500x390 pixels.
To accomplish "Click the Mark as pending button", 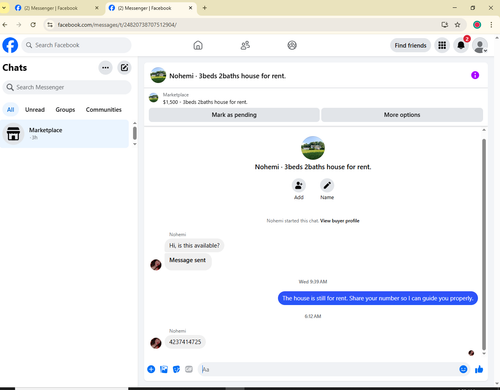I will pos(234,115).
